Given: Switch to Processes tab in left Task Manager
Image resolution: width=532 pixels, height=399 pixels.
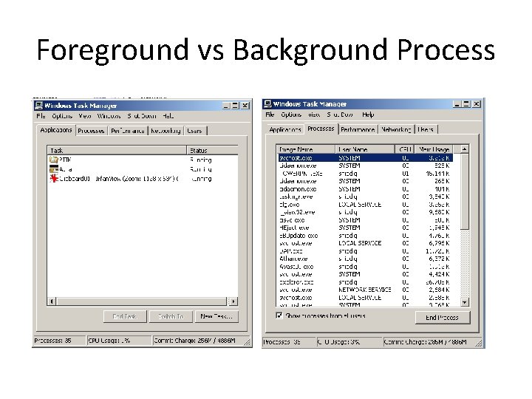Looking at the screenshot, I should pyautogui.click(x=91, y=131).
